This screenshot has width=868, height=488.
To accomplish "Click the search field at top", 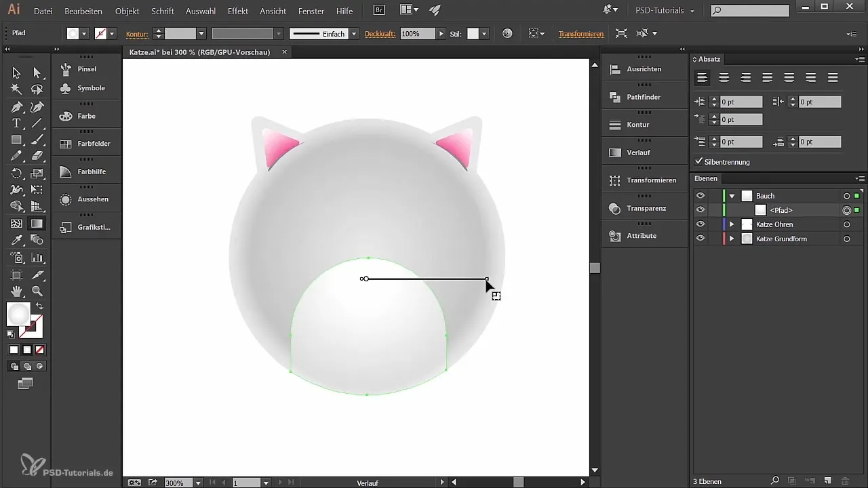I will tap(750, 11).
